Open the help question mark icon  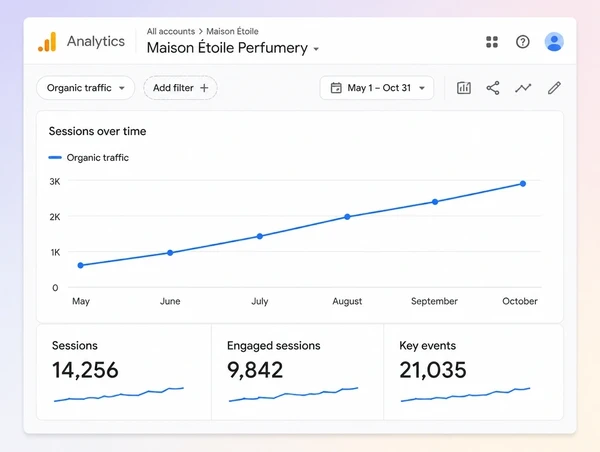pyautogui.click(x=523, y=42)
